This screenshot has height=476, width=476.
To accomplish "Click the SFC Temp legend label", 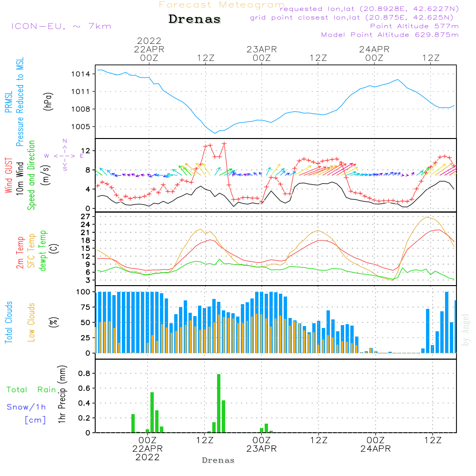I will click(x=31, y=251).
